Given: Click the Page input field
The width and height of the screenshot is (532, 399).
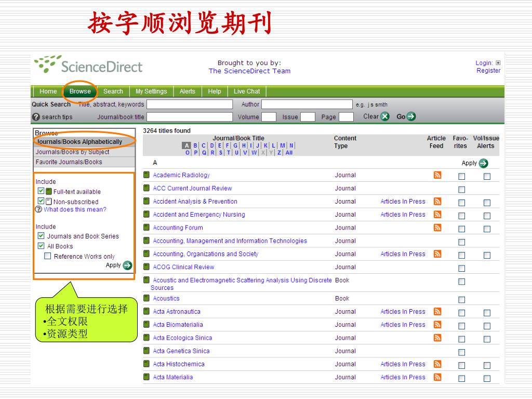Looking at the screenshot, I should tap(347, 117).
